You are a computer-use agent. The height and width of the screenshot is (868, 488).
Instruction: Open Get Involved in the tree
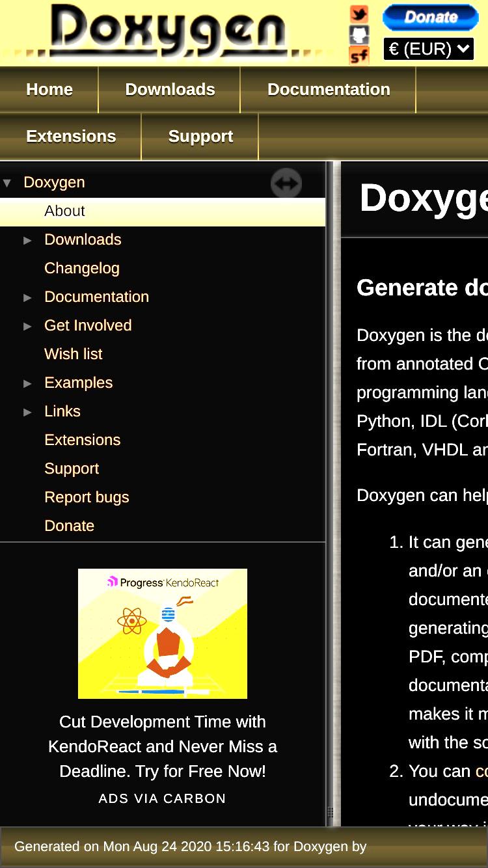pos(88,325)
